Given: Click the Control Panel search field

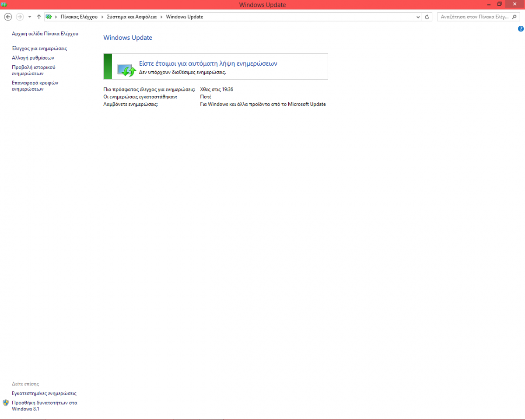Looking at the screenshot, I should 474,17.
